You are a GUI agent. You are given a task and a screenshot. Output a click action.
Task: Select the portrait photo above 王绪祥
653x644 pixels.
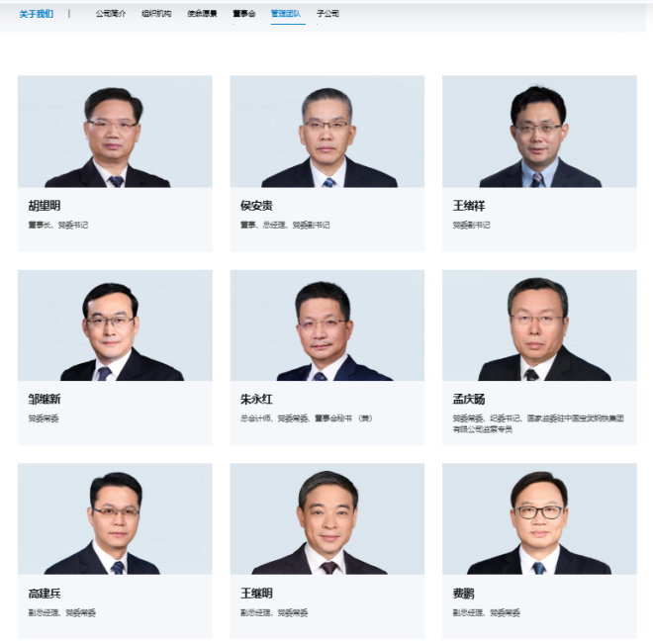(x=539, y=132)
